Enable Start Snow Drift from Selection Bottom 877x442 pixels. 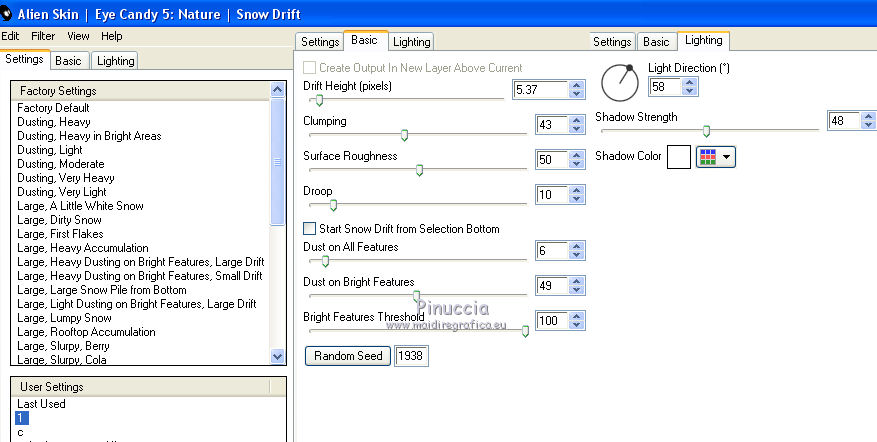coord(309,228)
